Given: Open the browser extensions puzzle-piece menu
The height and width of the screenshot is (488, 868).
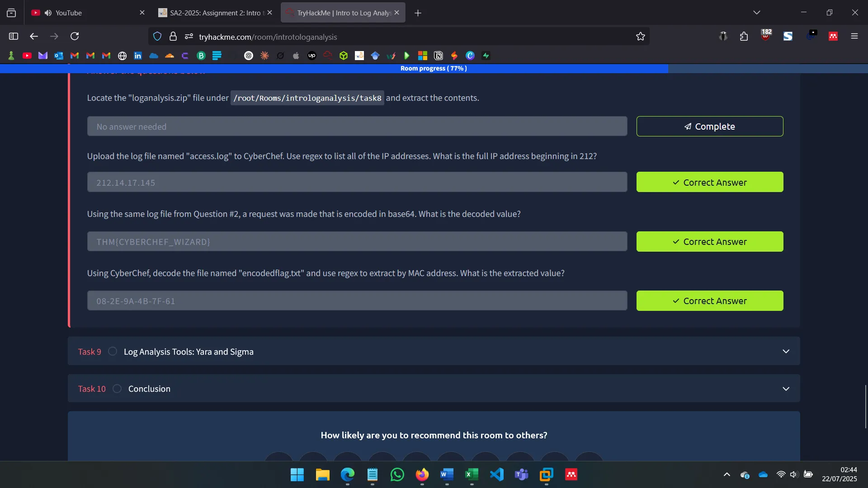Looking at the screenshot, I should [744, 36].
